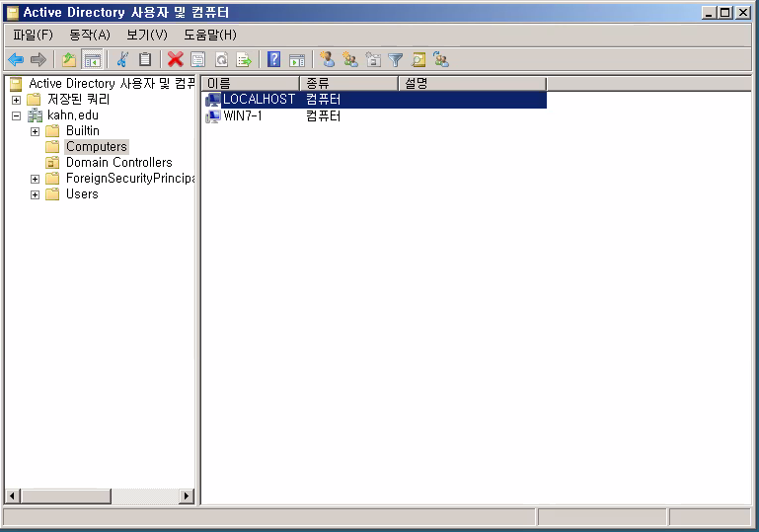Close the Active Directory window
The image size is (759, 532).
pyautogui.click(x=743, y=13)
